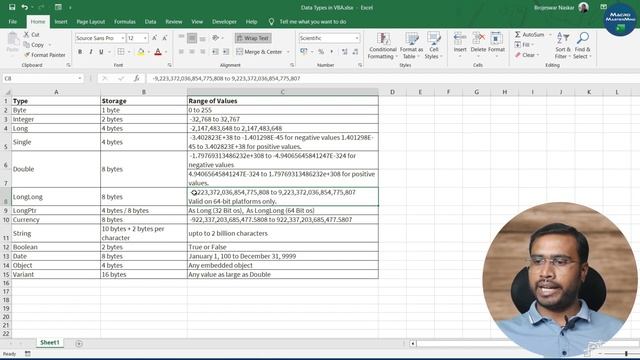Apply Percent Style format

[x=321, y=52]
